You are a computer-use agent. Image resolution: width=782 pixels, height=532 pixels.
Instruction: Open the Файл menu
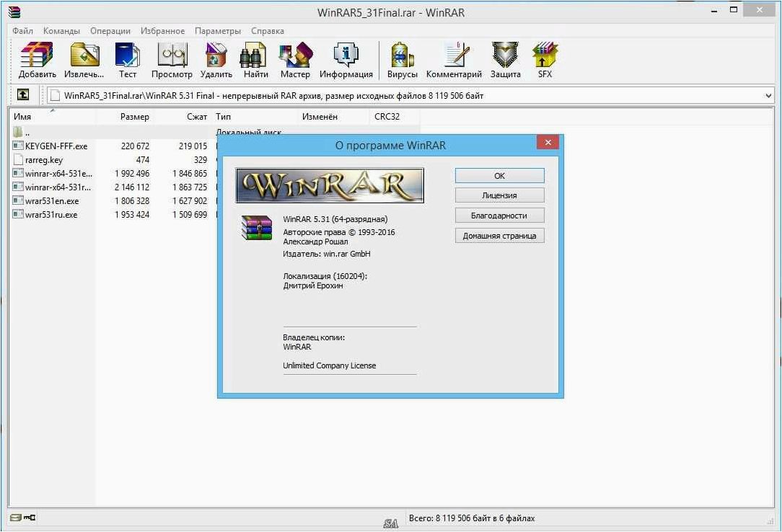coord(22,31)
